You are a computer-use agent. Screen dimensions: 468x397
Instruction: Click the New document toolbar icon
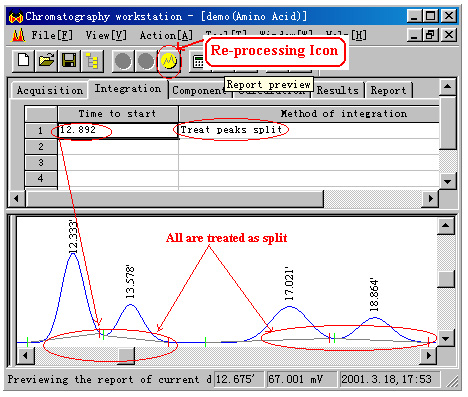[23, 61]
